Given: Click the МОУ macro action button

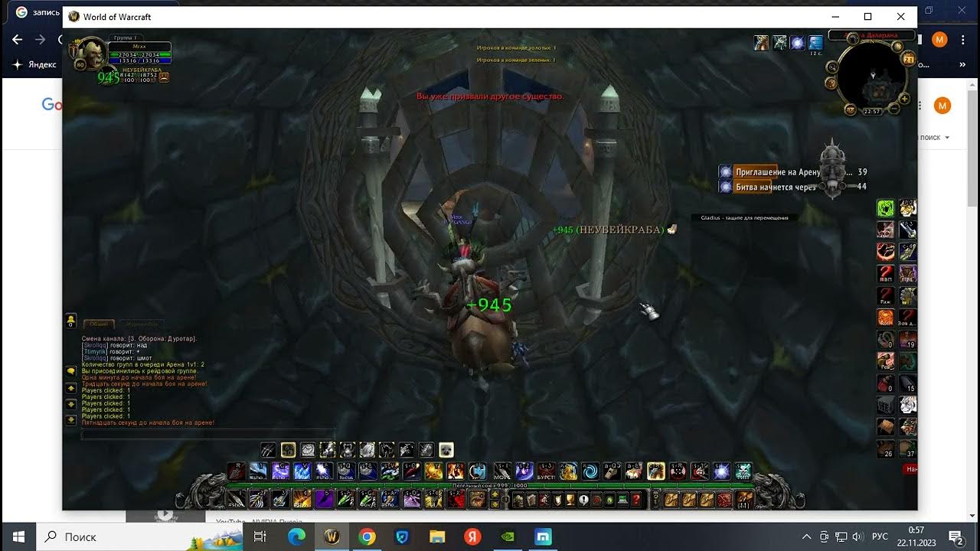Looking at the screenshot, I should coord(502,471).
